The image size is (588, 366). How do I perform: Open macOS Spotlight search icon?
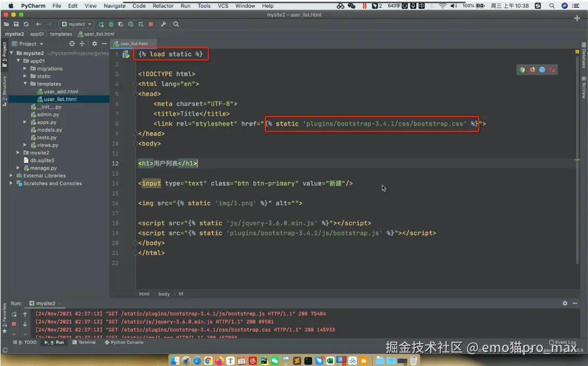click(x=552, y=6)
